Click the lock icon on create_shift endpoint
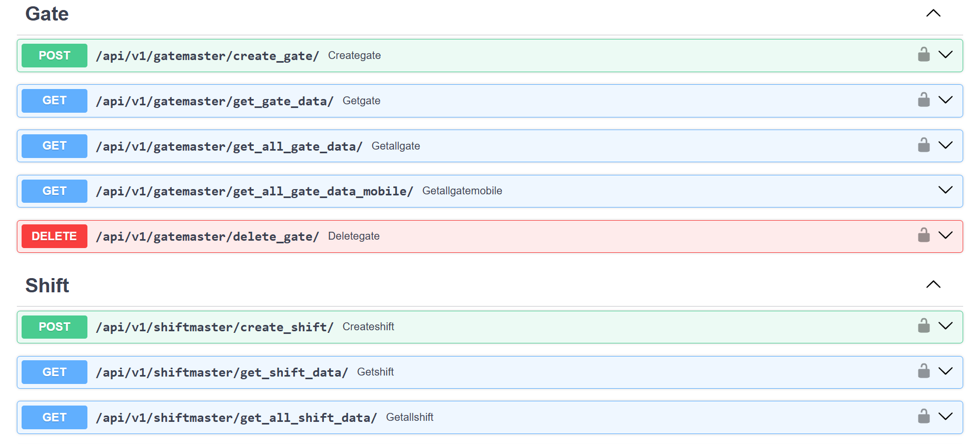Viewport: 980px width, 444px height. click(x=924, y=325)
